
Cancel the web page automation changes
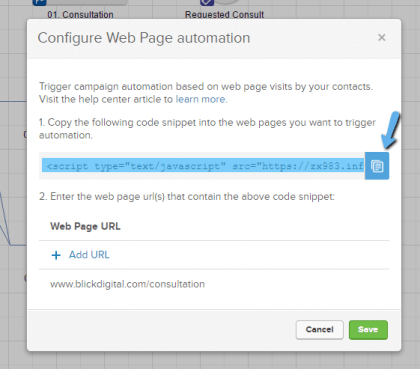coord(319,330)
